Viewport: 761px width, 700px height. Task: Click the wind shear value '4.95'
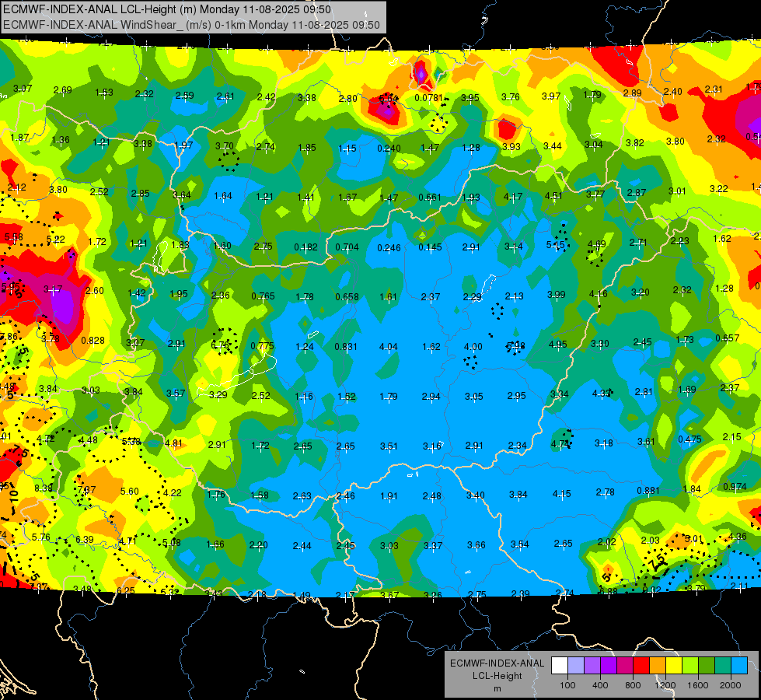[557, 345]
